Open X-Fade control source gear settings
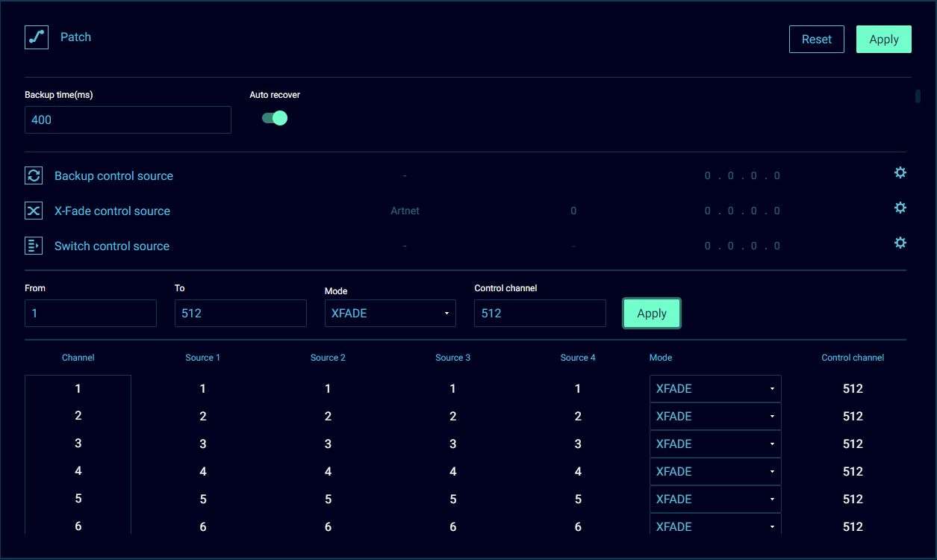Image resolution: width=937 pixels, height=560 pixels. pyautogui.click(x=900, y=208)
